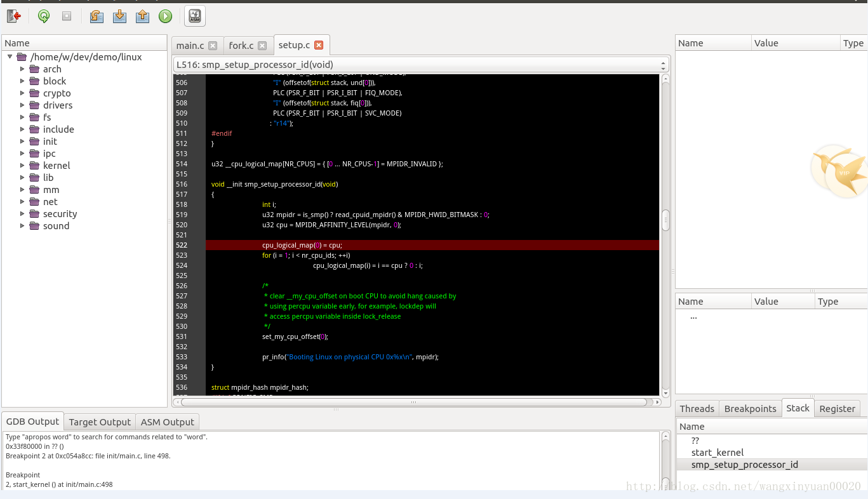Click line number 516 in the gutter

pos(182,184)
